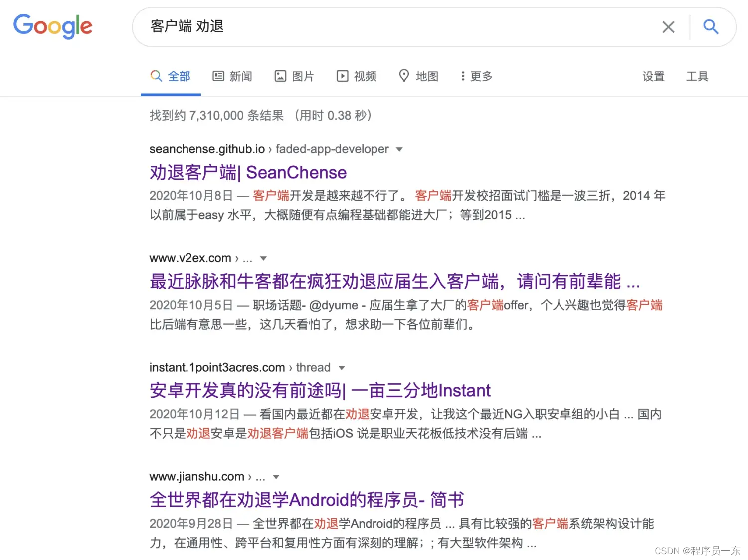This screenshot has height=560, width=748.
Task: Select the 全部 tab
Action: click(x=171, y=76)
